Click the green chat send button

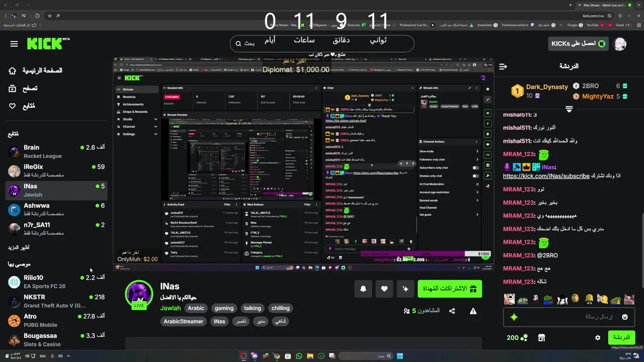[x=621, y=337]
